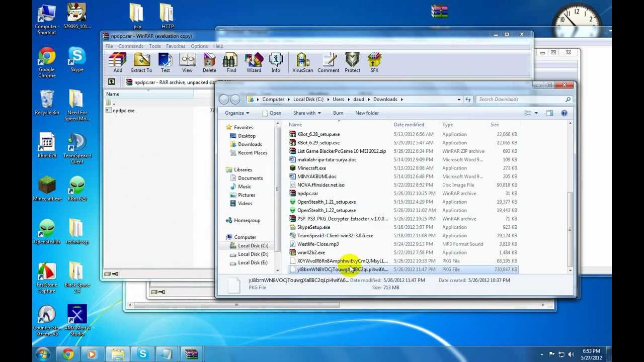Select AMX Mod X Studio desktop icon
The height and width of the screenshot is (362, 644).
77,321
